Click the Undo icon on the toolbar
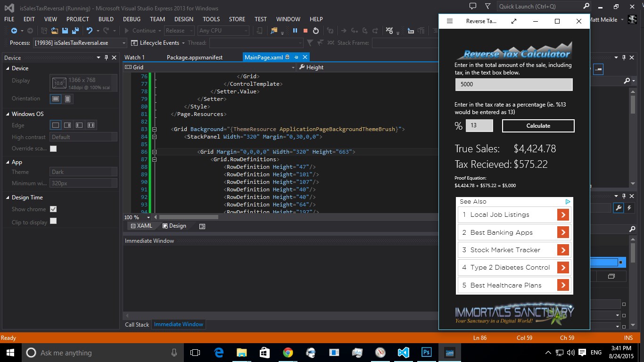This screenshot has width=644, height=362. tap(90, 30)
